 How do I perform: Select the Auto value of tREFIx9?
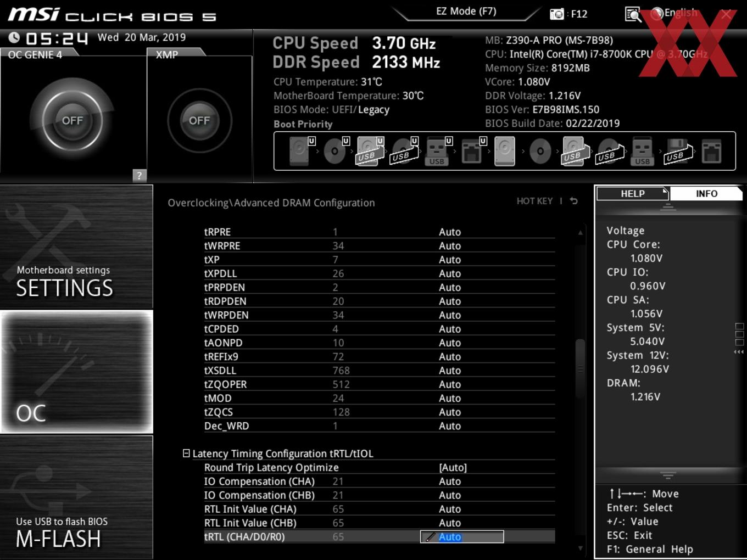coord(450,357)
